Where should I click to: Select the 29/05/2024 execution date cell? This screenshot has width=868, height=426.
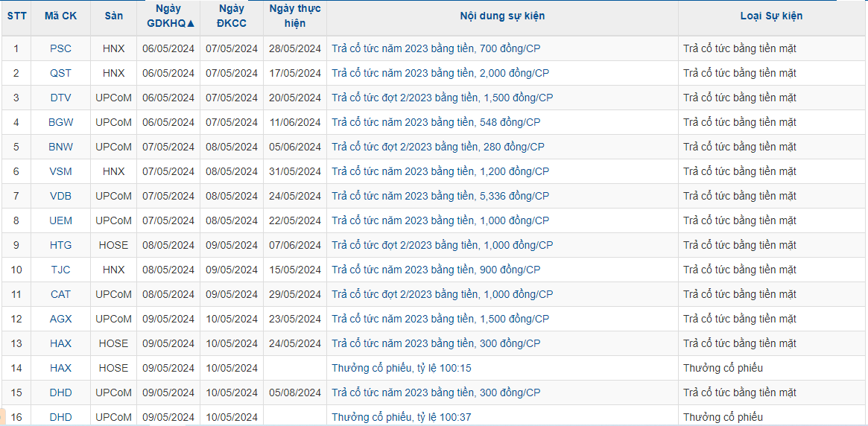point(295,294)
